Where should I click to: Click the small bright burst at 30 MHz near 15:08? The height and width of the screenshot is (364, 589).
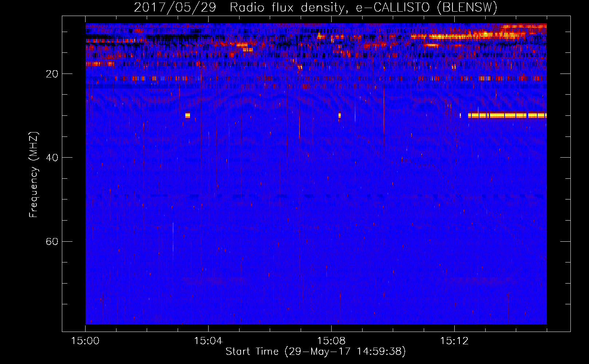click(339, 115)
